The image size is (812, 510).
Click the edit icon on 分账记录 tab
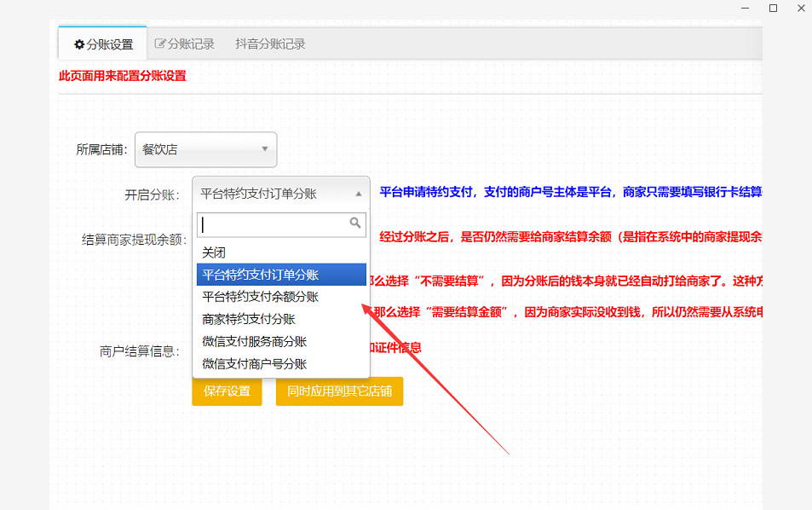click(x=160, y=44)
